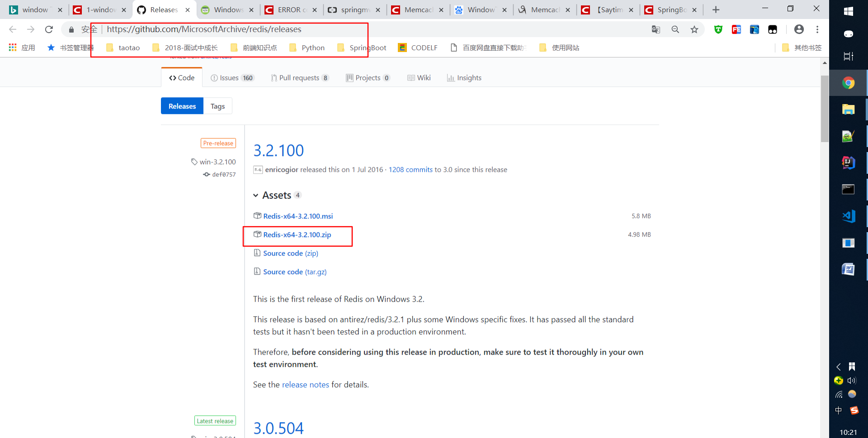The width and height of the screenshot is (868, 438).
Task: Click the red FE extension icon
Action: (736, 29)
